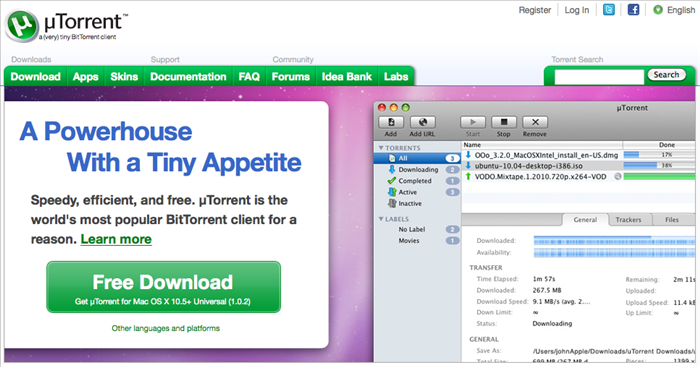
Task: Select the VODO.Mixtape.1.2010.720p.x264-VOD row
Action: (x=579, y=176)
